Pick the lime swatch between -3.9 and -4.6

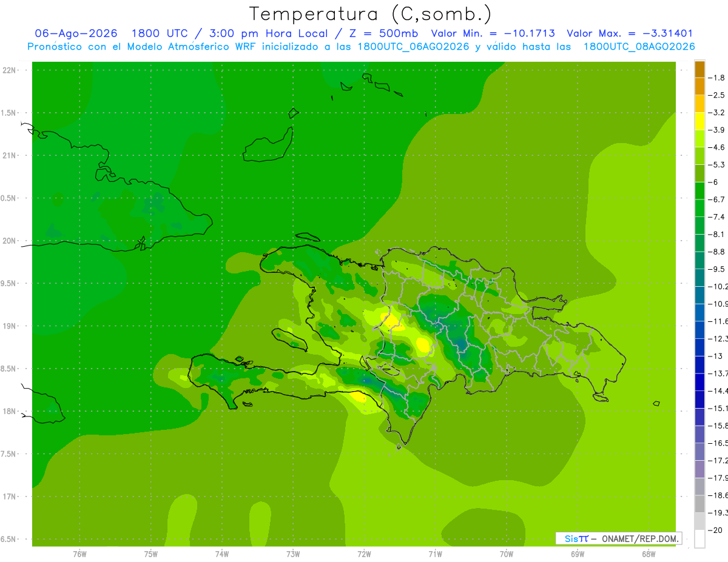(x=699, y=138)
